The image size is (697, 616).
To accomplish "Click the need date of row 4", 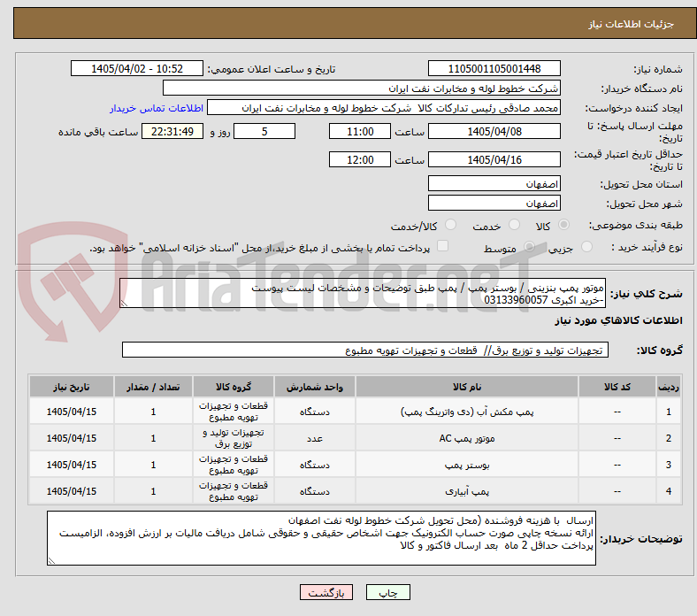I will [x=72, y=491].
